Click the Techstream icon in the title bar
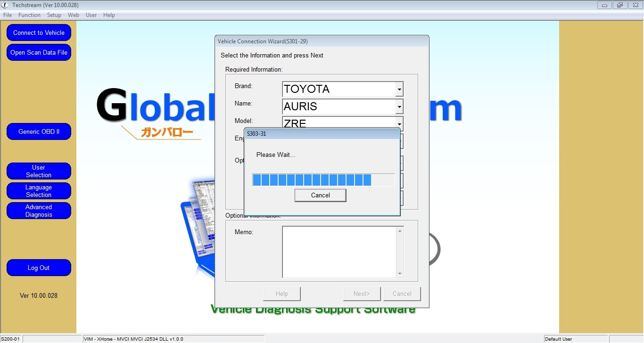Viewport: 644px width, 343px height. pos(6,5)
